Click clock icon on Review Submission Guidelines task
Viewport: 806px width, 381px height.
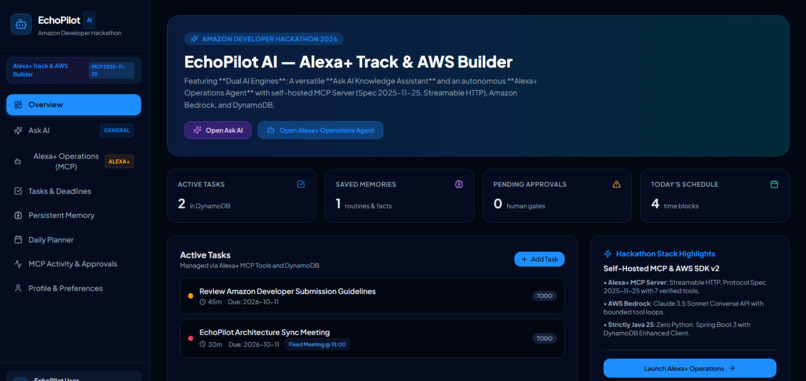pyautogui.click(x=203, y=302)
